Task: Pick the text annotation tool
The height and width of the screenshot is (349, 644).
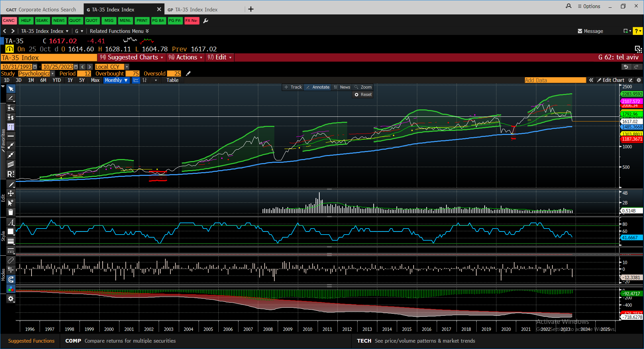Action: point(11,127)
